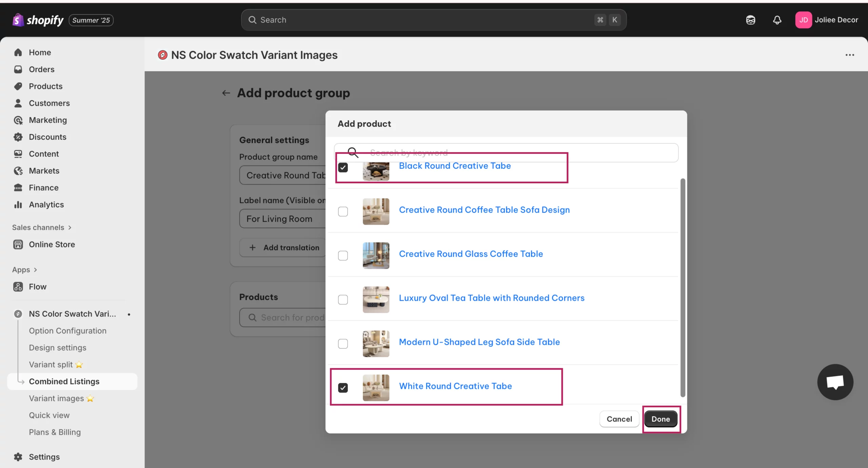
Task: Click the Settings gear icon
Action: 18,457
